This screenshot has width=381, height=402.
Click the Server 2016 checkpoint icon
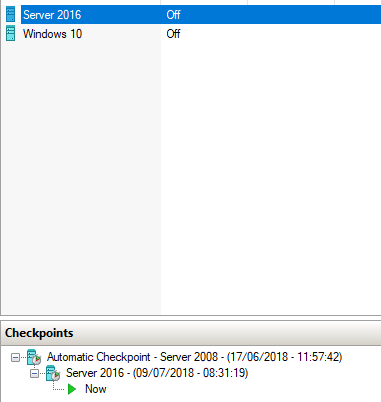53,373
